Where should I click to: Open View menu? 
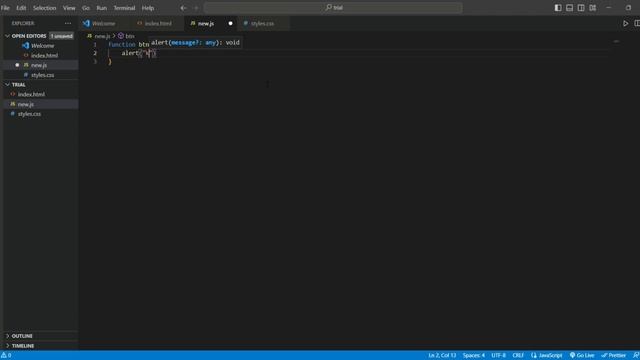tap(69, 8)
